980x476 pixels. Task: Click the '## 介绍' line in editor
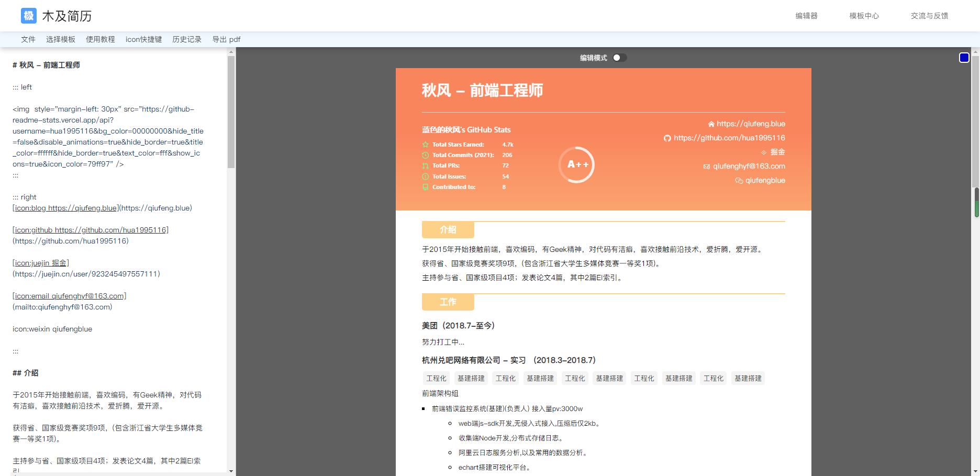(x=26, y=373)
